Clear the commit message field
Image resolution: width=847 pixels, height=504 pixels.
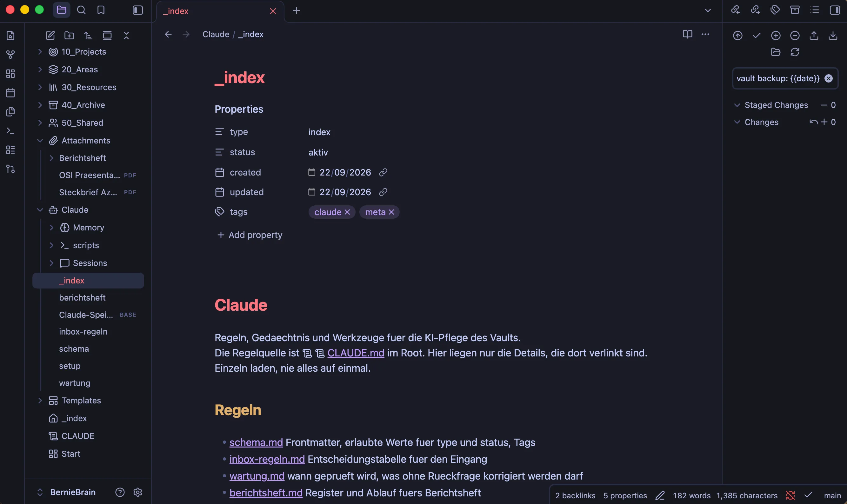(x=829, y=78)
